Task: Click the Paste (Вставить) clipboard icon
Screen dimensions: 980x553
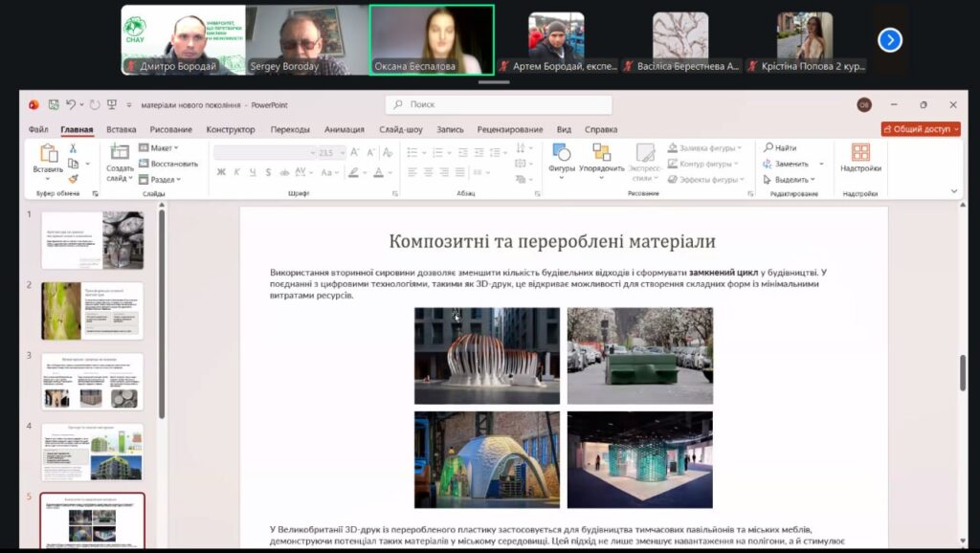Action: 48,154
